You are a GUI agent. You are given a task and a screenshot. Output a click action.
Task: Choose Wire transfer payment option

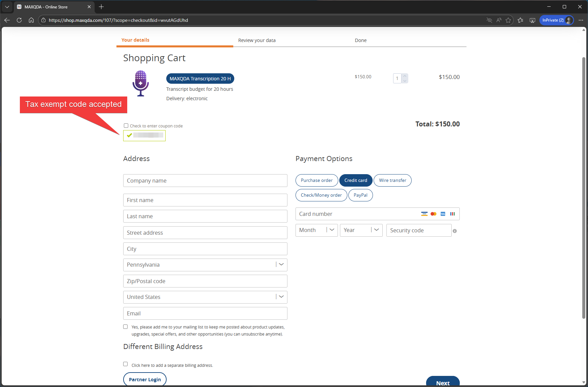(x=392, y=181)
